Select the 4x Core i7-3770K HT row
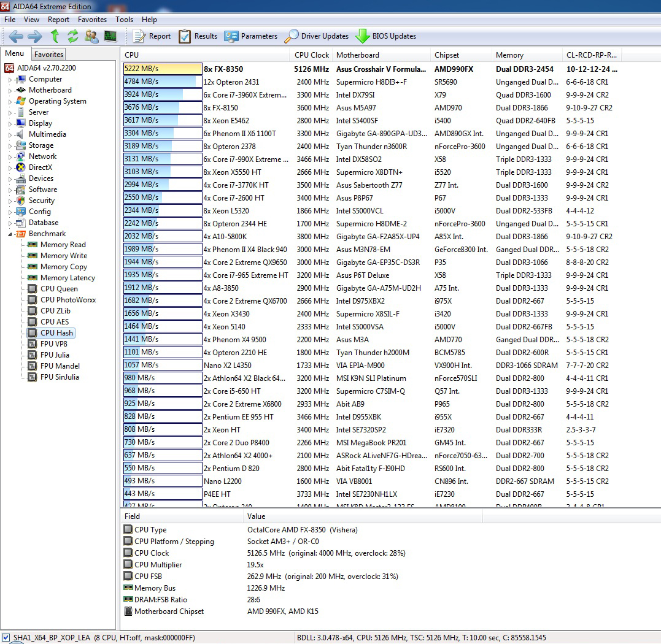 (x=371, y=185)
